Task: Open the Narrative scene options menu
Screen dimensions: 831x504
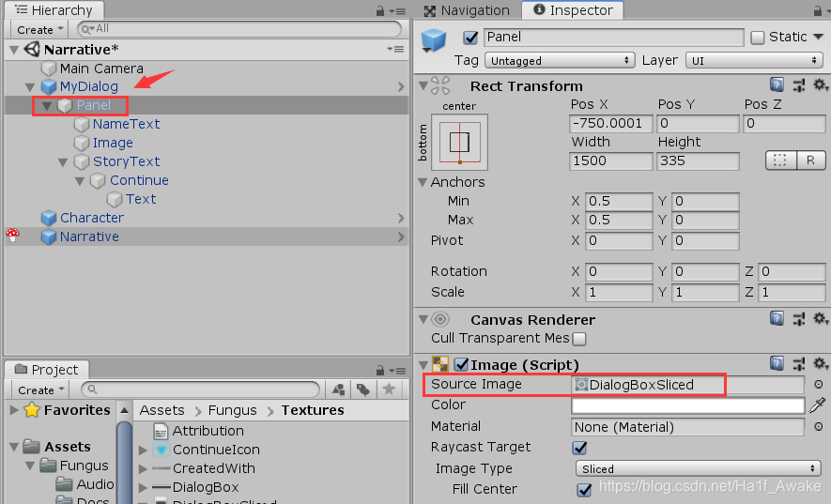Action: pyautogui.click(x=395, y=49)
